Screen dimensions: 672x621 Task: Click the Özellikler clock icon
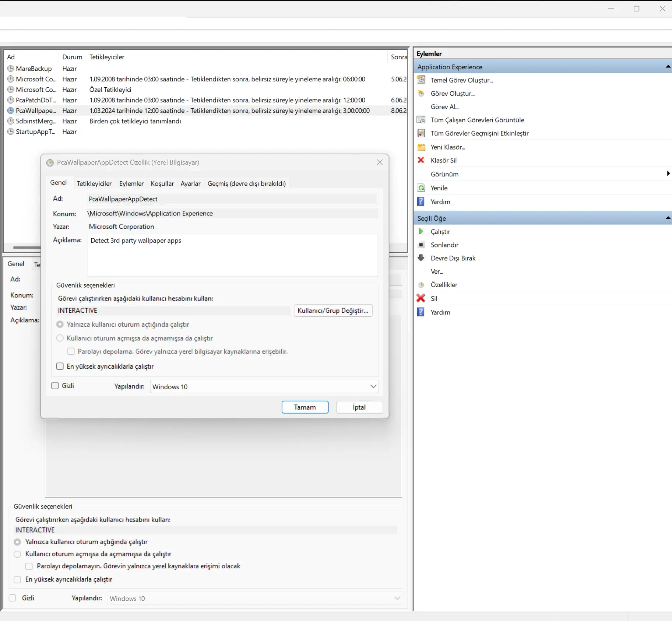(x=421, y=285)
